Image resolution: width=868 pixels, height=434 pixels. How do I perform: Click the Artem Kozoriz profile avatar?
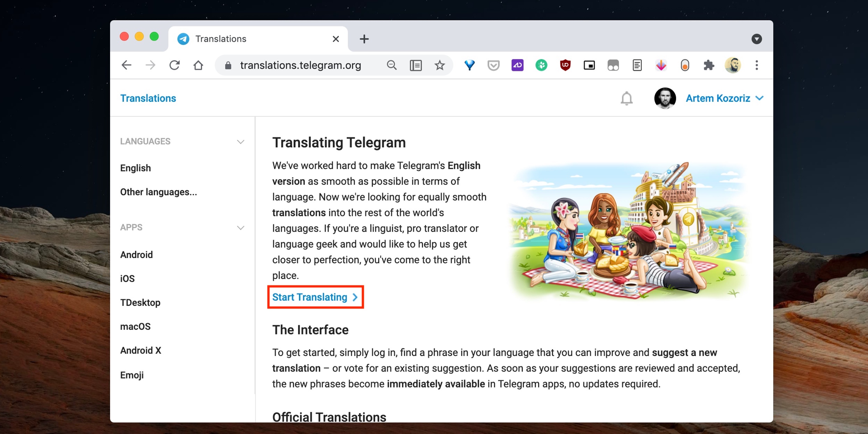pos(664,98)
